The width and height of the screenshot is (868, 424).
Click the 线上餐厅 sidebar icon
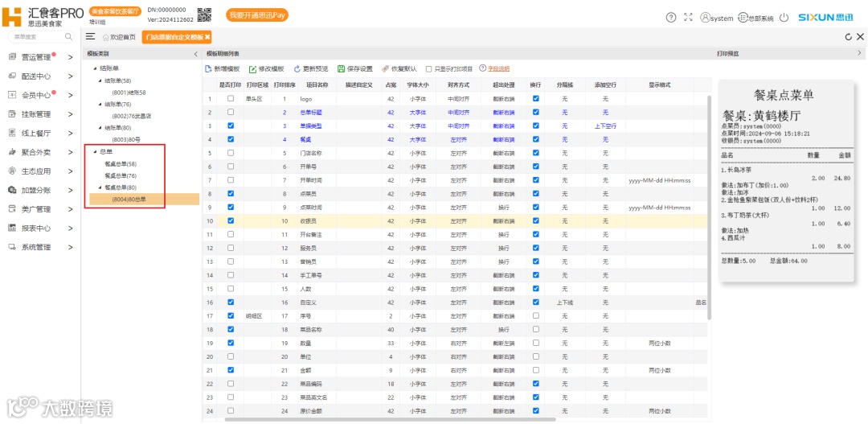point(12,133)
